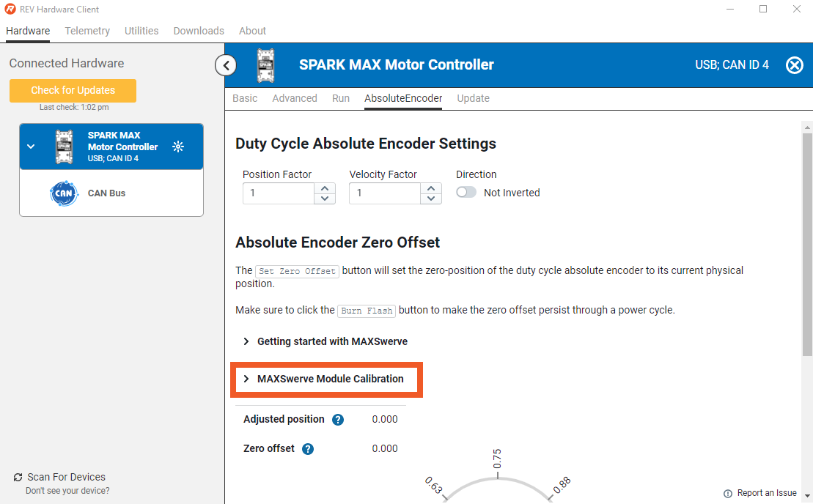The width and height of the screenshot is (813, 504).
Task: Decrease the Velocity Factor value
Action: click(431, 199)
